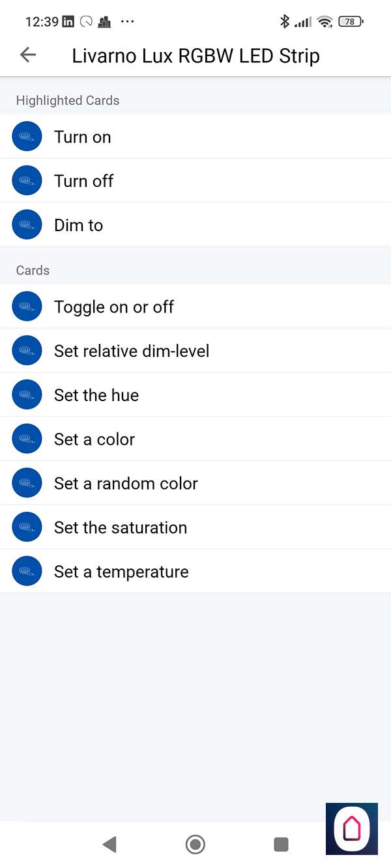Tap the icon next to Set the hue

coord(27,395)
